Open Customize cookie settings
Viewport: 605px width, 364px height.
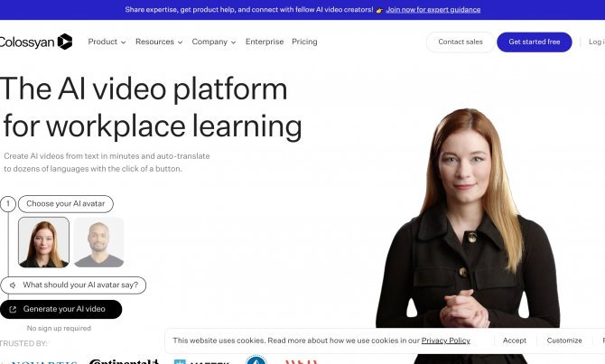564,341
